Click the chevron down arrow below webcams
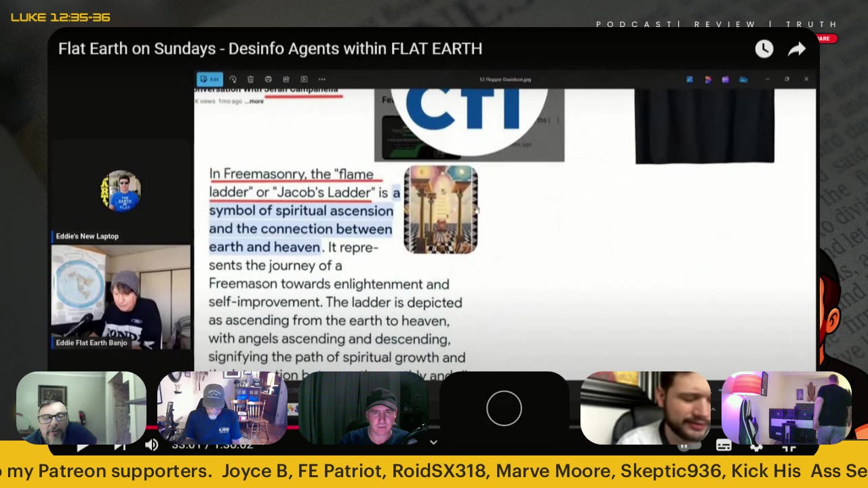Image resolution: width=868 pixels, height=488 pixels. 433,443
